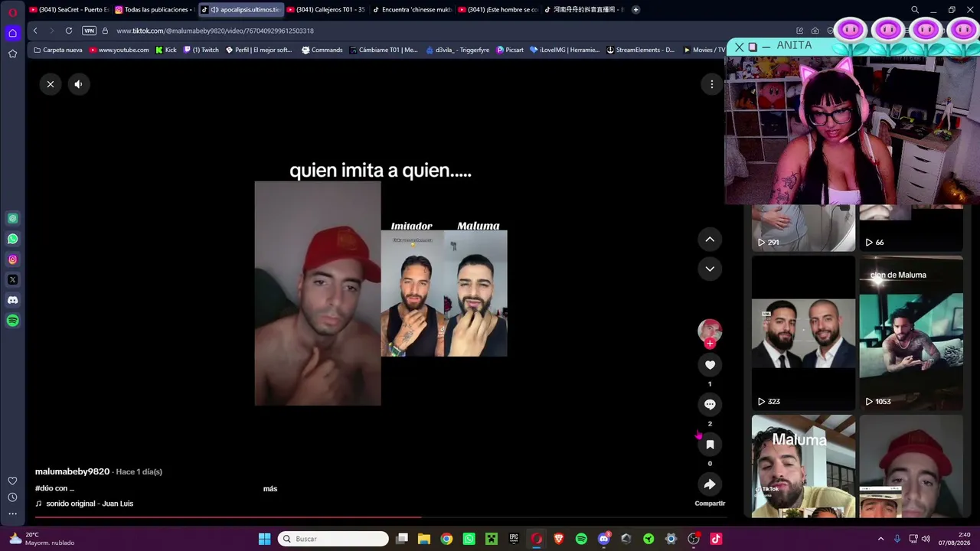This screenshot has width=980, height=551.
Task: Switch to the 'Todas las publicaciones' Instagram tab
Action: pyautogui.click(x=155, y=10)
